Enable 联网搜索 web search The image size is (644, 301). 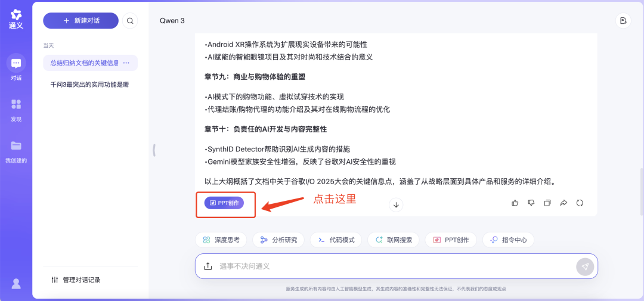(394, 240)
